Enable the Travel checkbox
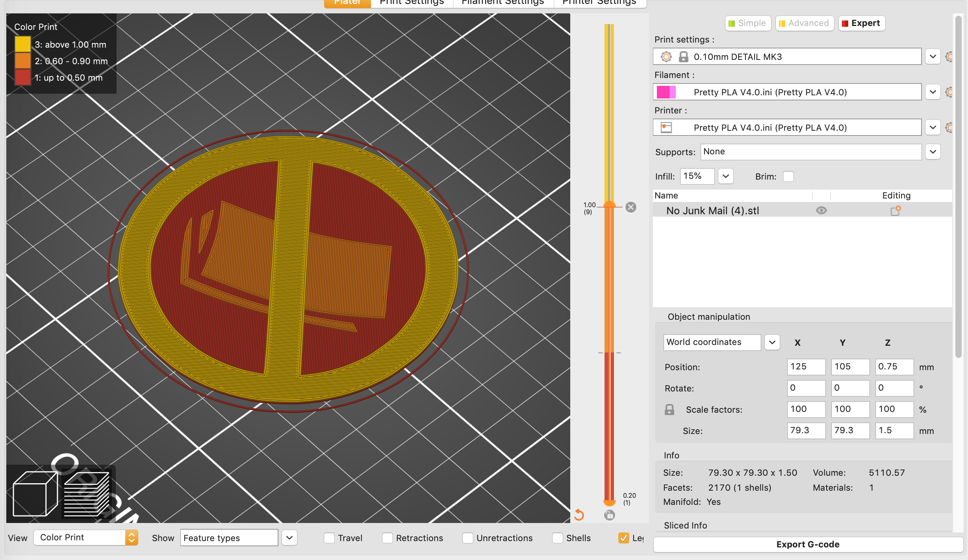 tap(329, 538)
